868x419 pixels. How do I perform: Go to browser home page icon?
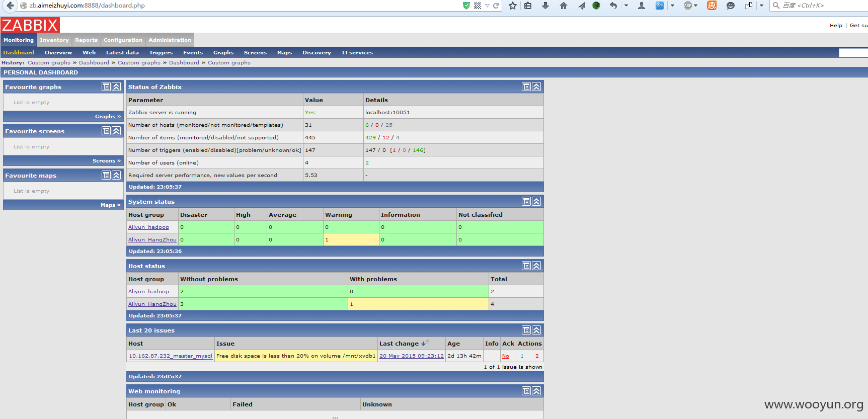coord(564,6)
